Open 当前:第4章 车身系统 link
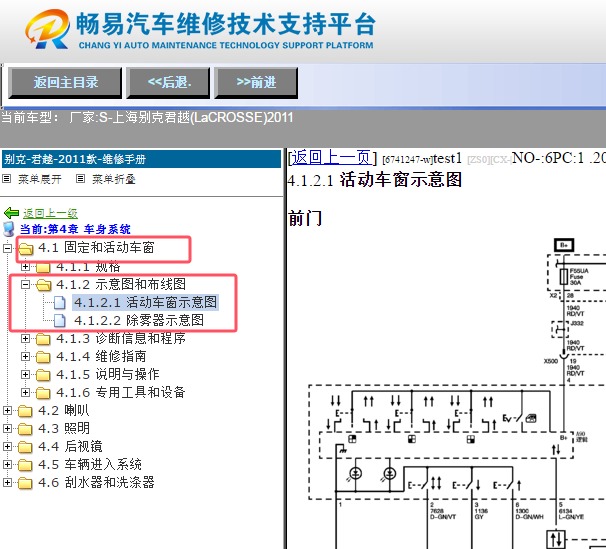The width and height of the screenshot is (606, 549). (75, 229)
